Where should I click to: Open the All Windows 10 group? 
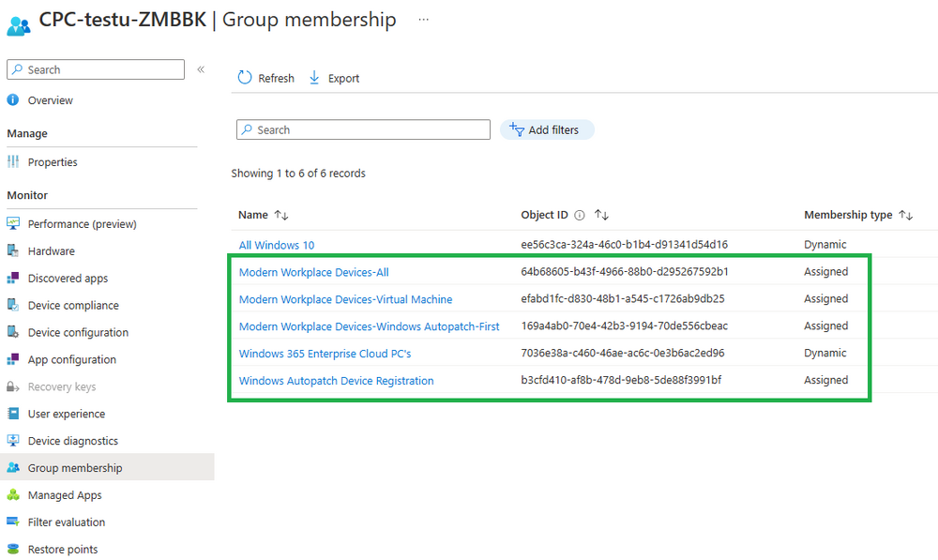[x=277, y=245]
